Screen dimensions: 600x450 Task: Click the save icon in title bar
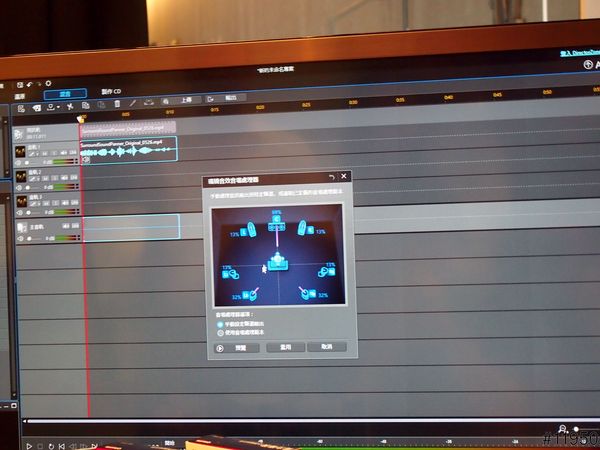pos(20,85)
